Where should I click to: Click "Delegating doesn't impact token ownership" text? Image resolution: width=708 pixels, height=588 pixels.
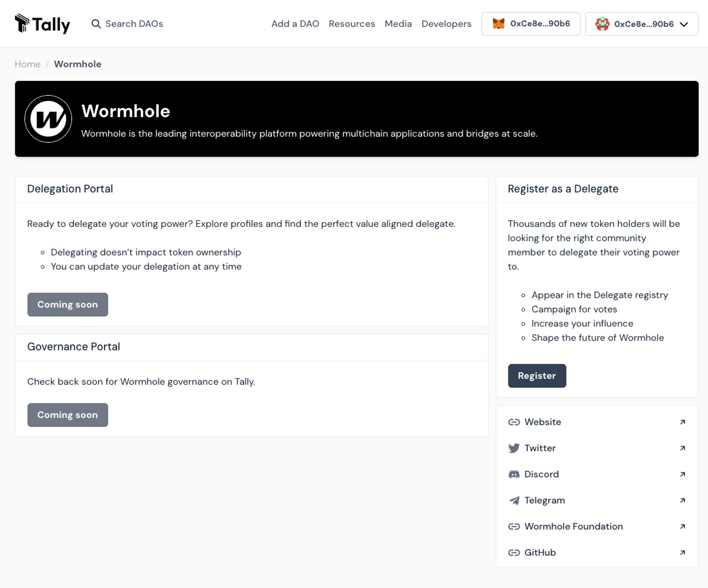(x=146, y=252)
